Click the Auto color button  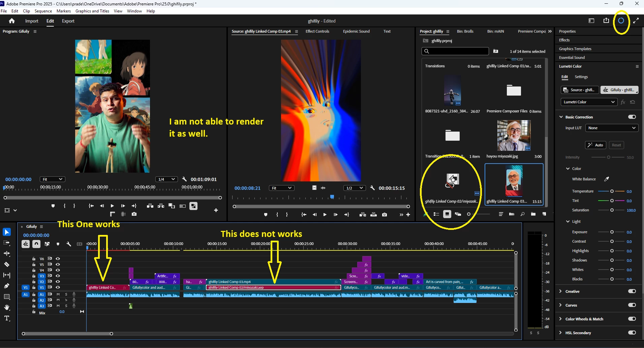coord(596,145)
